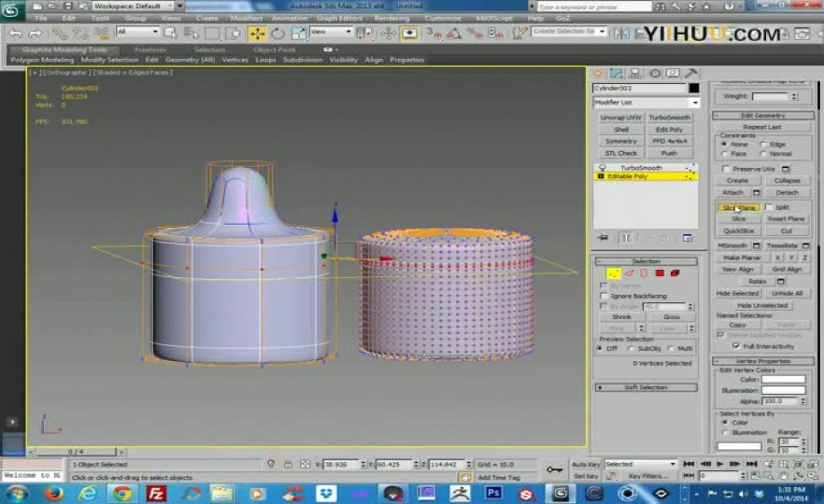The height and width of the screenshot is (504, 824).
Task: Collapse the Selection rollout header
Action: 646,261
